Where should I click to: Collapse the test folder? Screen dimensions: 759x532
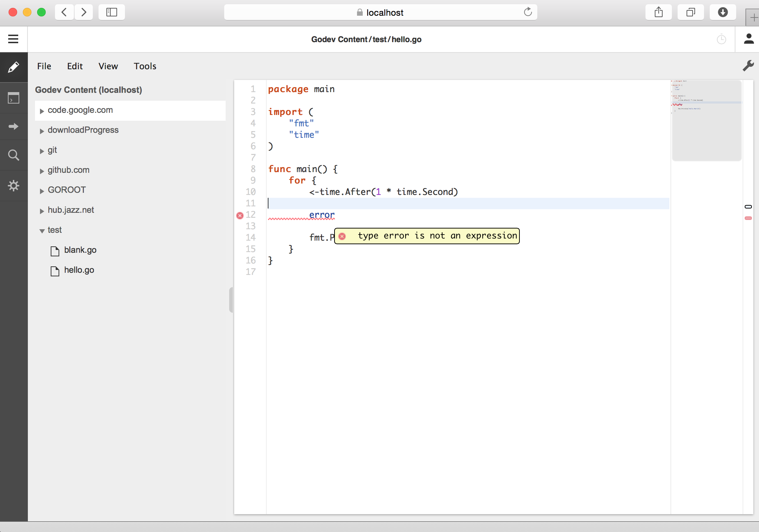click(x=42, y=231)
